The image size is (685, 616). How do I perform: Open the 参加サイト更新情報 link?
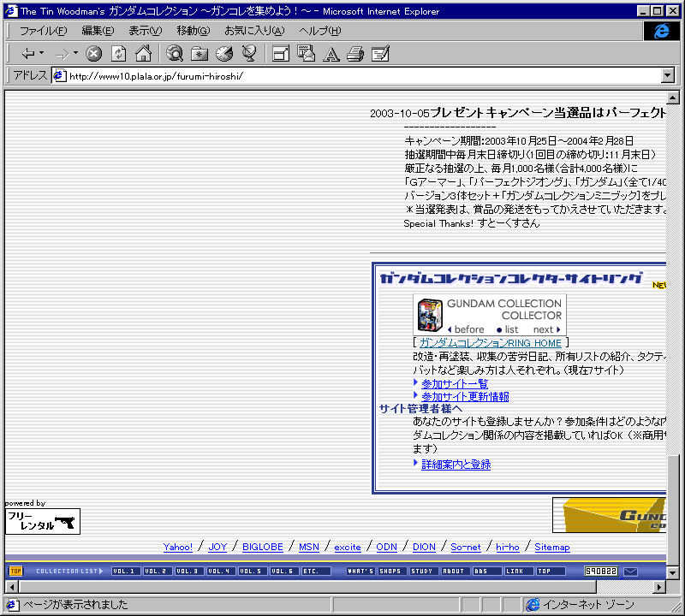point(465,396)
